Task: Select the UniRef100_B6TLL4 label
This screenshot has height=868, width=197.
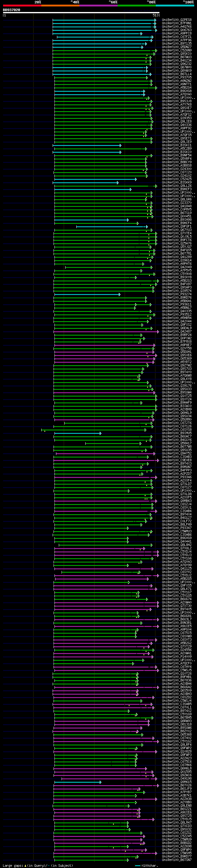Action: pyautogui.click(x=177, y=74)
